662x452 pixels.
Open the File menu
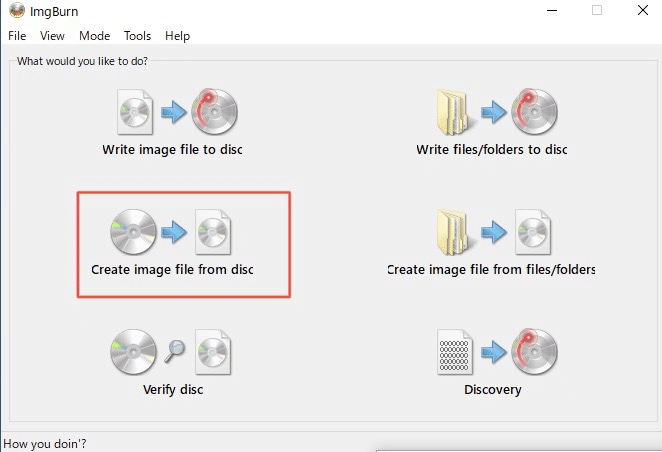coord(17,36)
